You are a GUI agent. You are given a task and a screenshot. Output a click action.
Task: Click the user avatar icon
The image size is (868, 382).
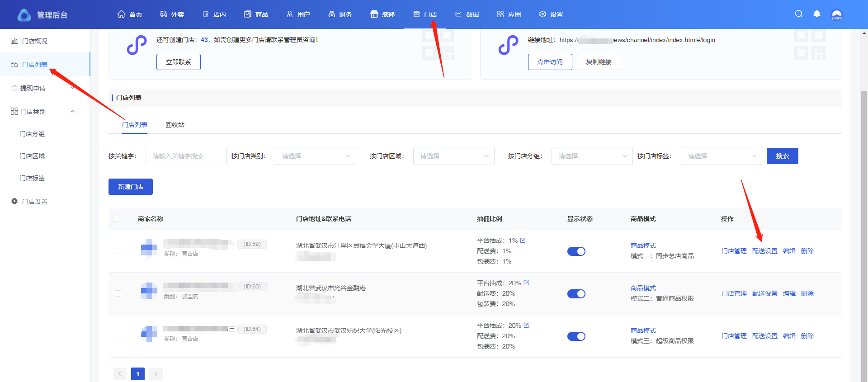point(836,14)
